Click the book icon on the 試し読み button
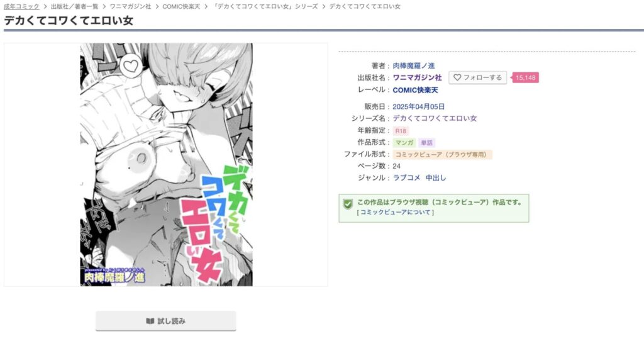Image resolution: width=644 pixels, height=351 pixels. tap(150, 321)
